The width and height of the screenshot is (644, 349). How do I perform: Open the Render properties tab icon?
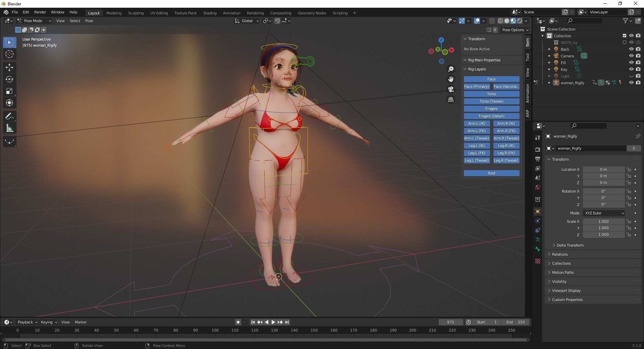coord(538,149)
